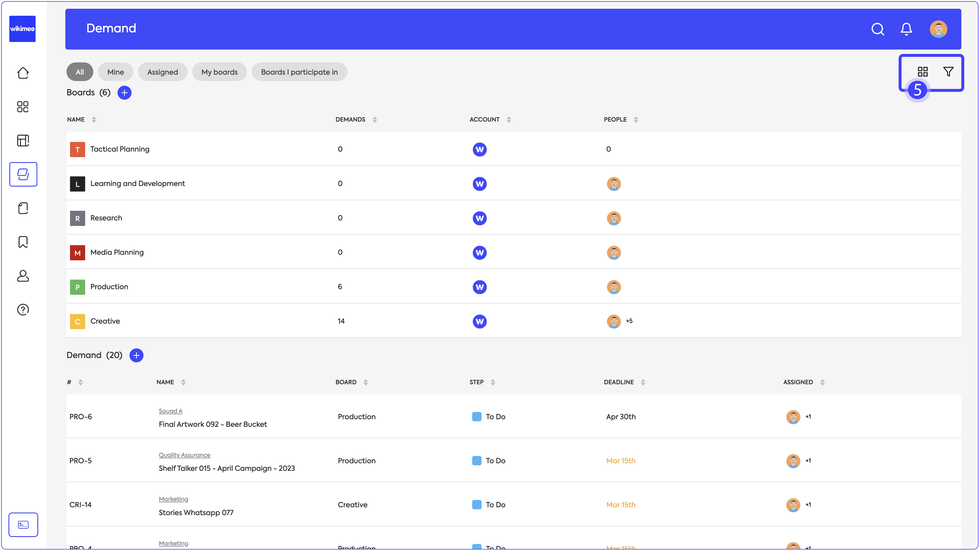Go to home icon in sidebar
Image resolution: width=980 pixels, height=551 pixels.
point(23,73)
